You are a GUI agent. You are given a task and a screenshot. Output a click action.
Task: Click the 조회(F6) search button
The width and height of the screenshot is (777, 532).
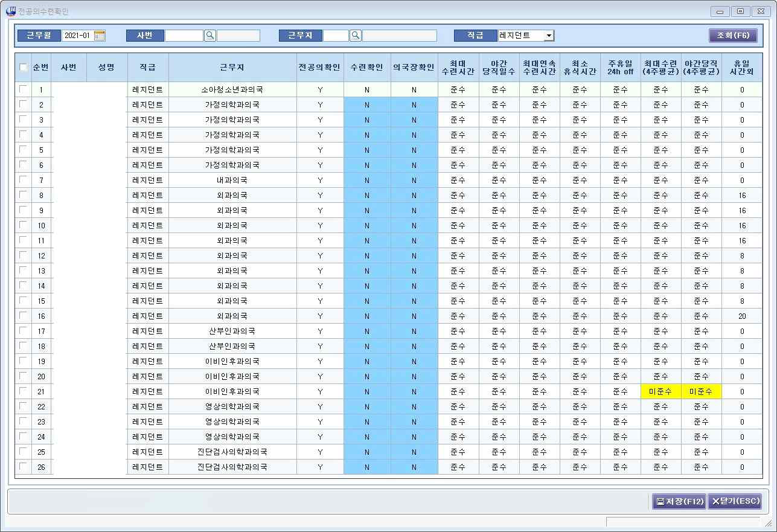point(733,36)
